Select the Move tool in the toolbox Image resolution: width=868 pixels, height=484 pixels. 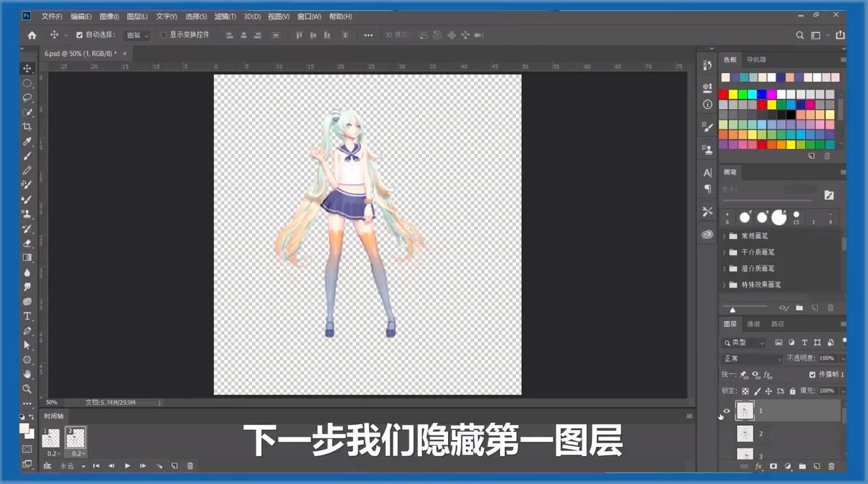[27, 68]
